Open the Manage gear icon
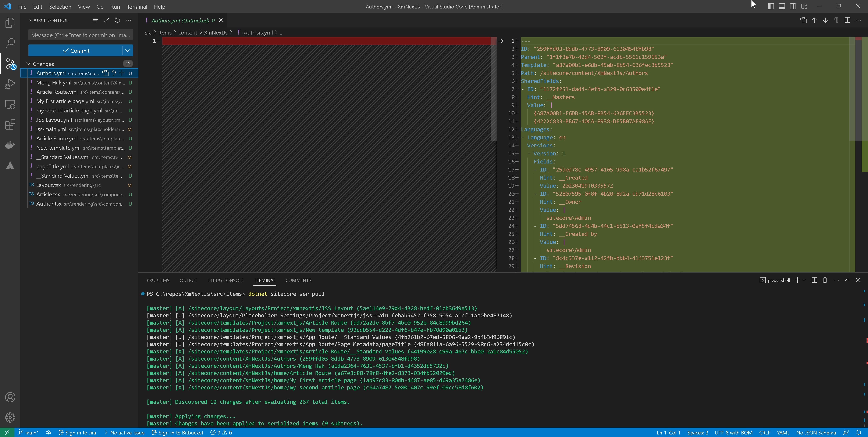The image size is (868, 437). [10, 418]
